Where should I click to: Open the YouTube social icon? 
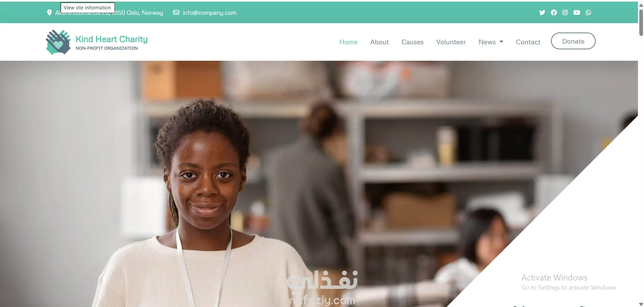point(577,12)
